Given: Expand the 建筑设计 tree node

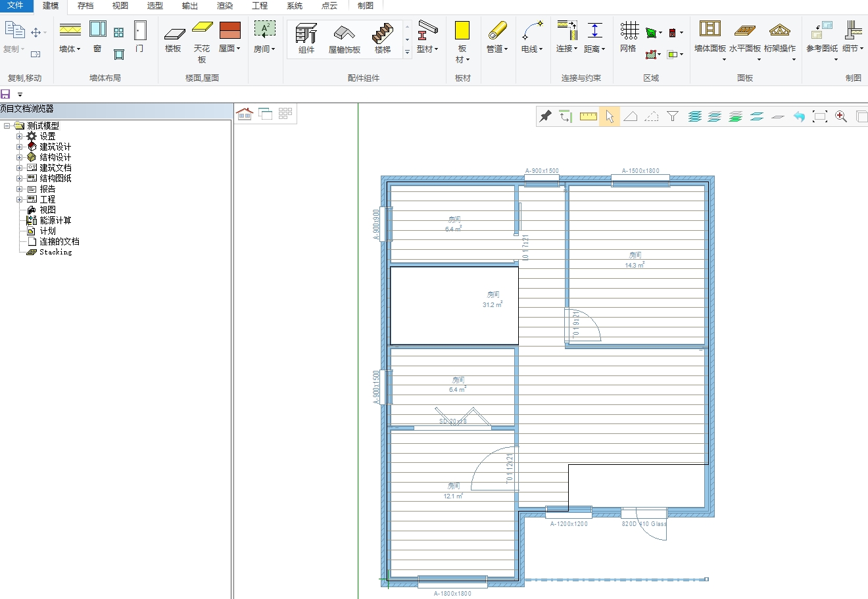Looking at the screenshot, I should point(20,147).
